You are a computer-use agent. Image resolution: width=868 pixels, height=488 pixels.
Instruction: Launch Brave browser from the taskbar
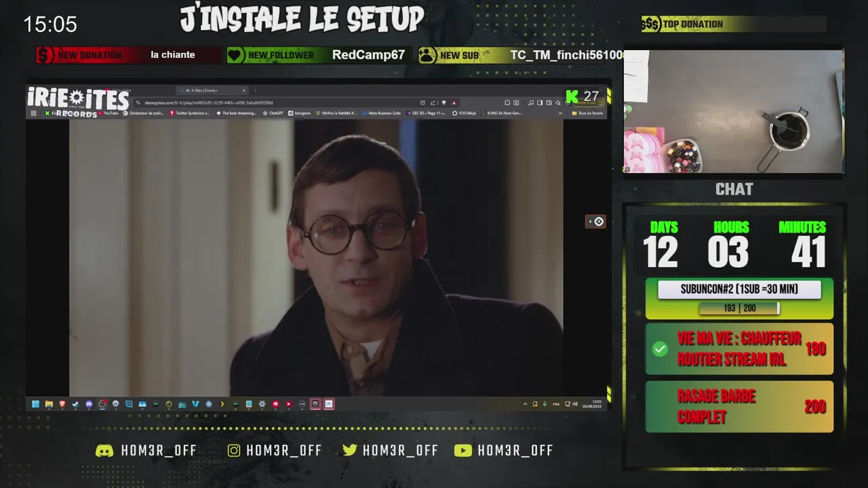[x=62, y=404]
